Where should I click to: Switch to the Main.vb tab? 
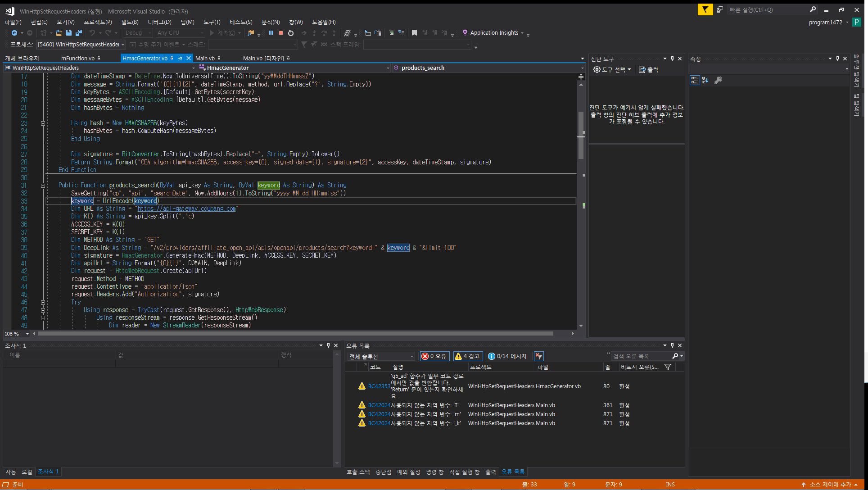[205, 58]
